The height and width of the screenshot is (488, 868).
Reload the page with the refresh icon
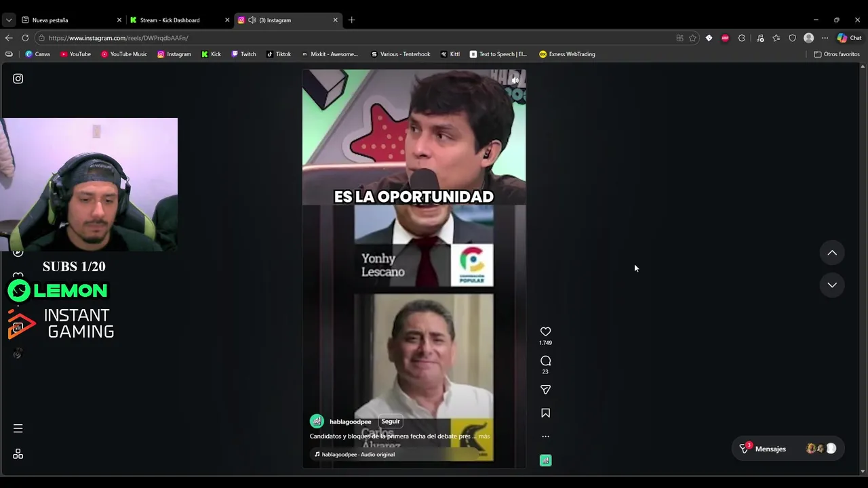[25, 38]
